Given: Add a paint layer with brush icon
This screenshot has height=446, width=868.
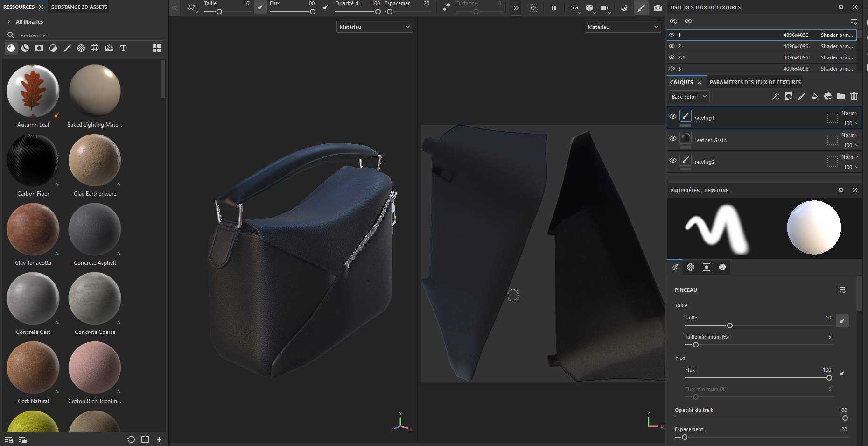Looking at the screenshot, I should point(802,96).
